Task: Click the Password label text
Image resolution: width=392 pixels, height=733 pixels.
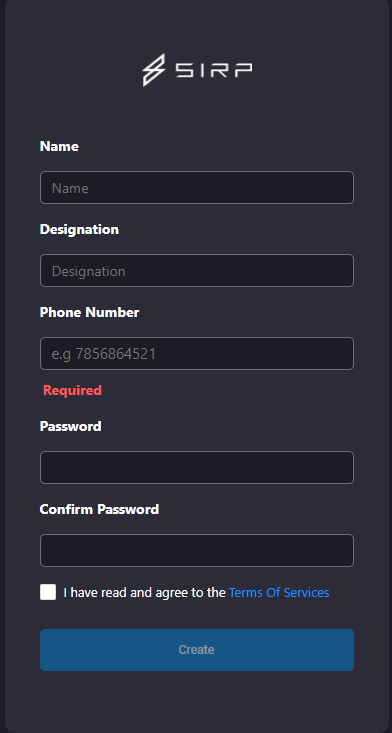Action: (71, 426)
